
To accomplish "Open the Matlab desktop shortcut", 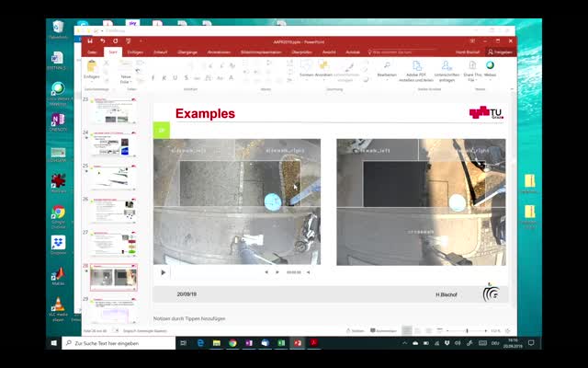I will tap(58, 276).
